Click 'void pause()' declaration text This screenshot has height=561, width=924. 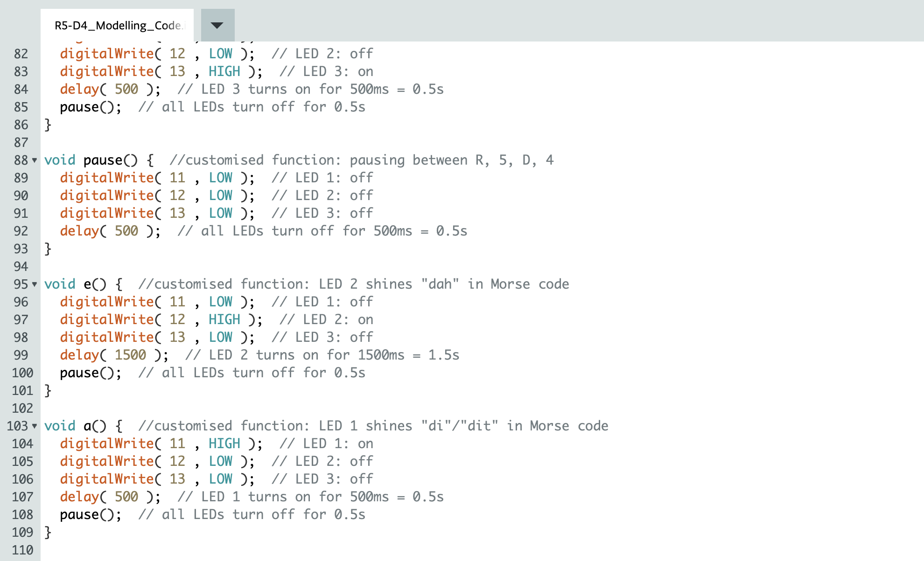point(91,160)
